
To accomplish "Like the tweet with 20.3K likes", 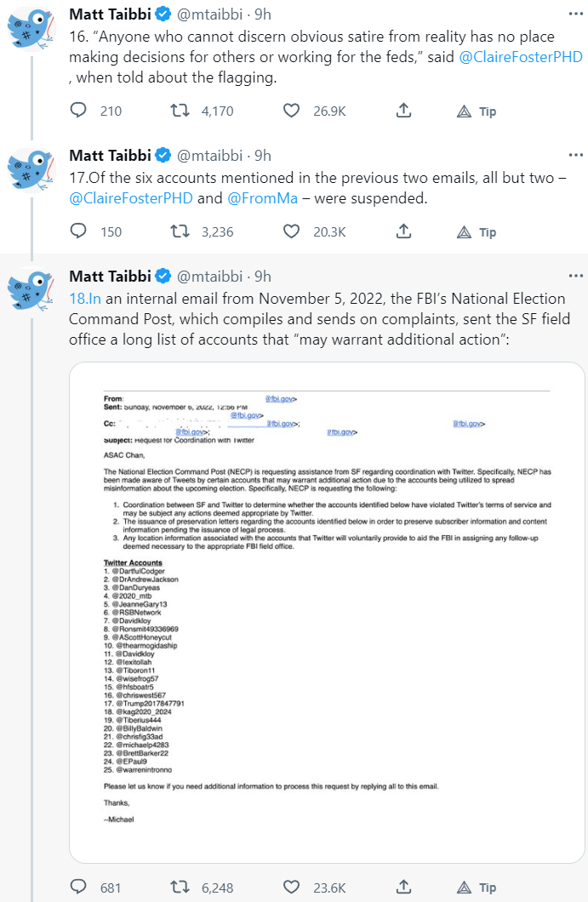I will point(292,231).
